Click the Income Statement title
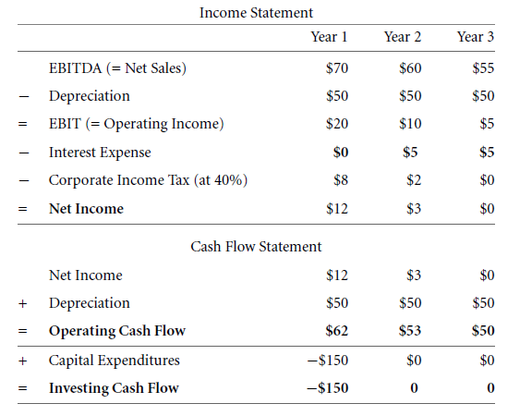Viewport: 532px width, 416px height. (x=256, y=13)
